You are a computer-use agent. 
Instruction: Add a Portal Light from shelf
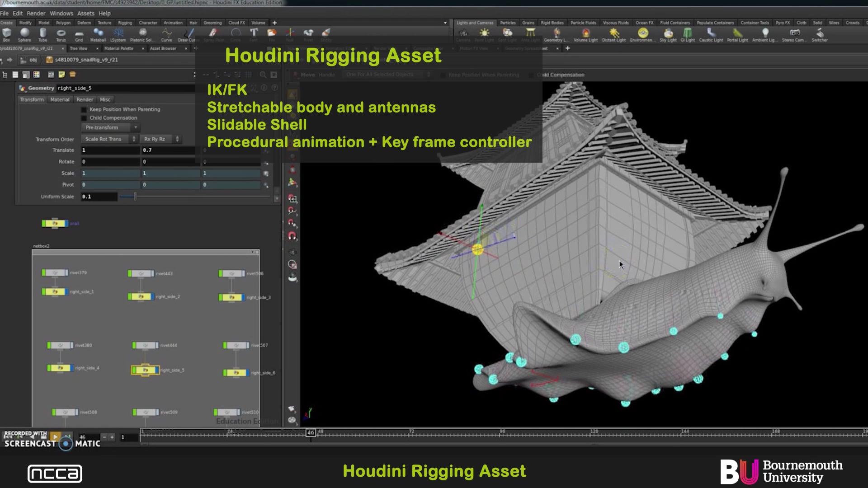pyautogui.click(x=737, y=35)
